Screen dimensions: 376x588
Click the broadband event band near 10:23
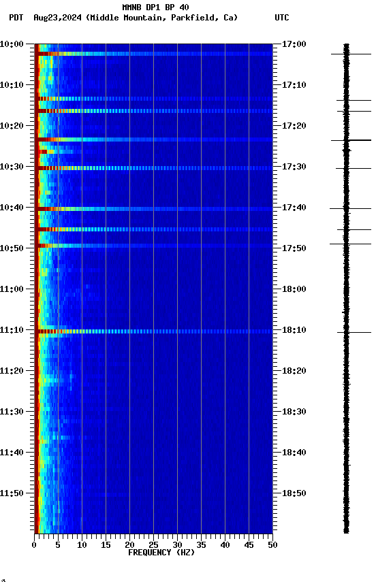pyautogui.click(x=153, y=140)
